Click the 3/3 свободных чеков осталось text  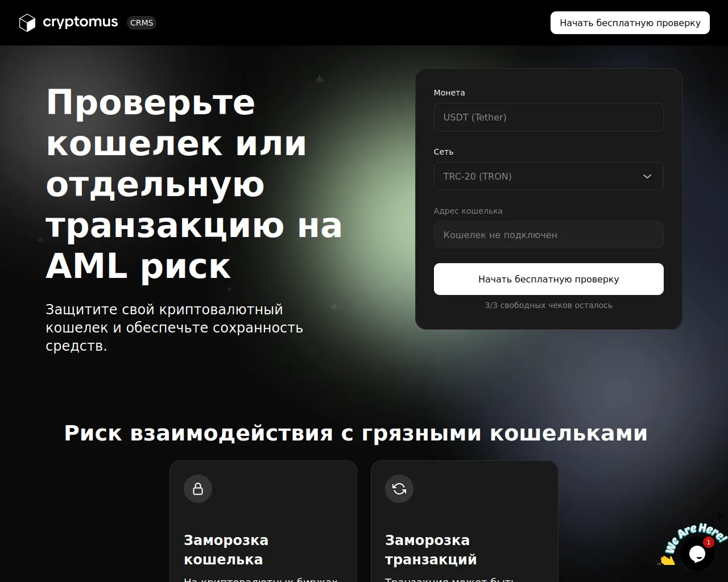[x=548, y=305]
